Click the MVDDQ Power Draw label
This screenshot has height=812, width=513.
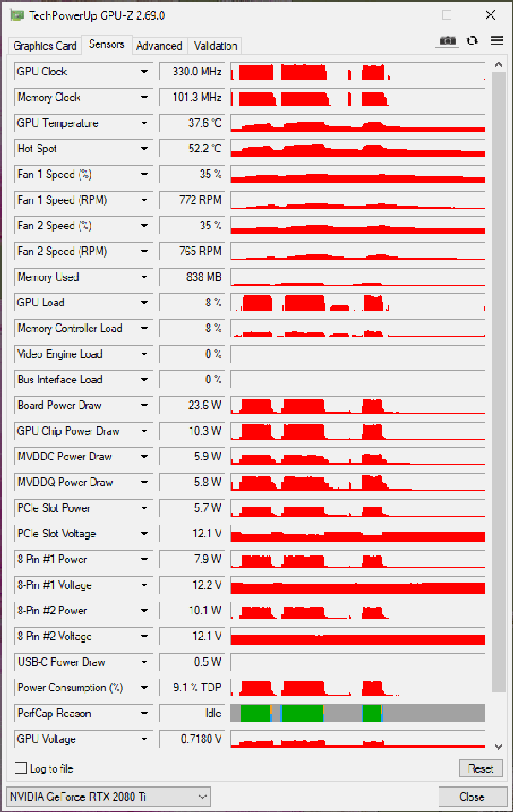(x=65, y=482)
